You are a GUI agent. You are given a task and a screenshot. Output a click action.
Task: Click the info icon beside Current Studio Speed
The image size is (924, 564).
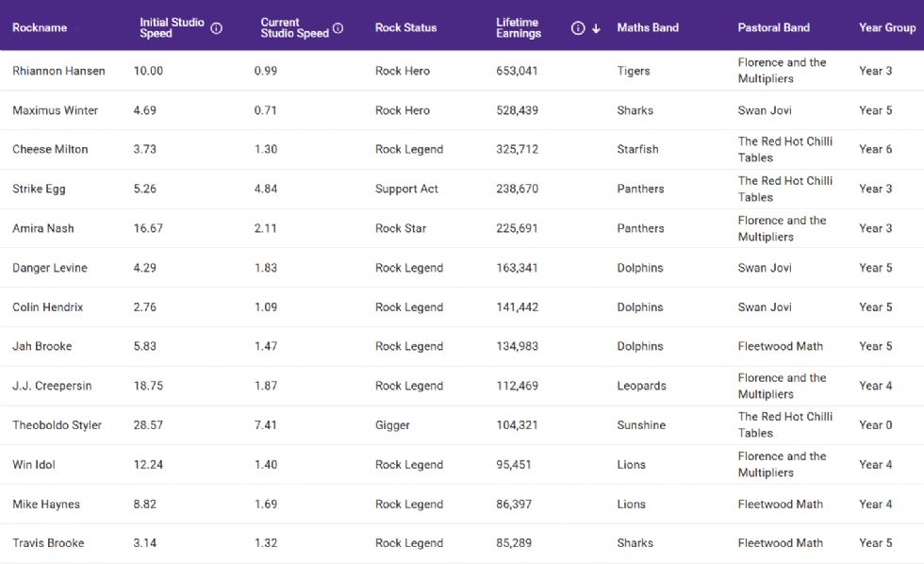tap(338, 28)
